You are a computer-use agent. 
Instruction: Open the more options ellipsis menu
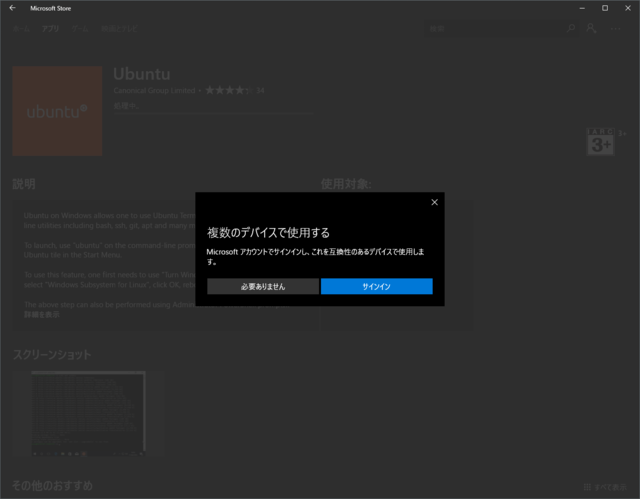click(616, 29)
